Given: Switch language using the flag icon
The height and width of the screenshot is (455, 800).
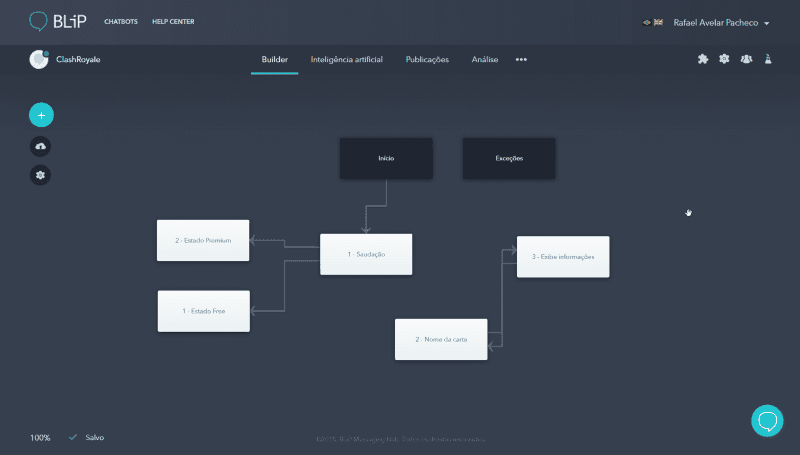Looking at the screenshot, I should coord(653,22).
